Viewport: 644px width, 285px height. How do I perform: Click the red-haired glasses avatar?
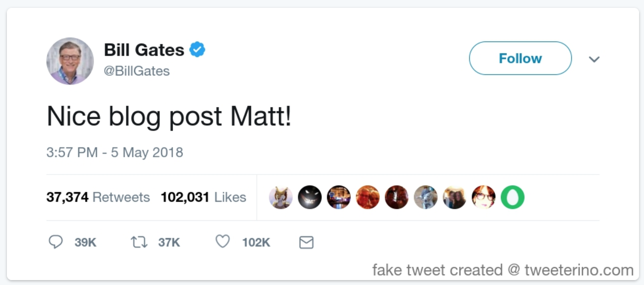tap(483, 198)
